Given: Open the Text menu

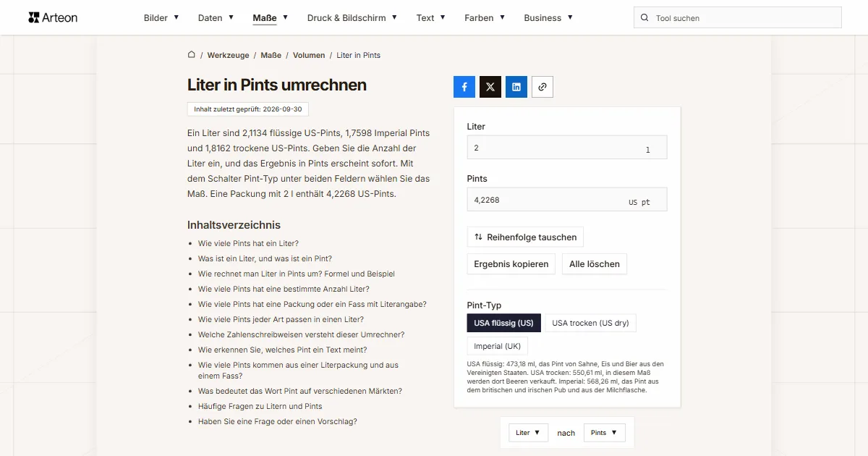Looking at the screenshot, I should 431,17.
